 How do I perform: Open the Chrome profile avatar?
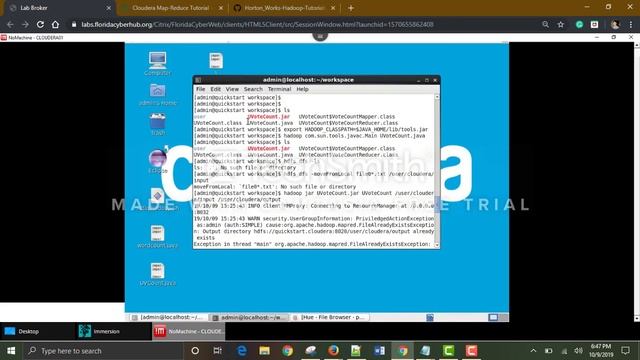tap(615, 24)
